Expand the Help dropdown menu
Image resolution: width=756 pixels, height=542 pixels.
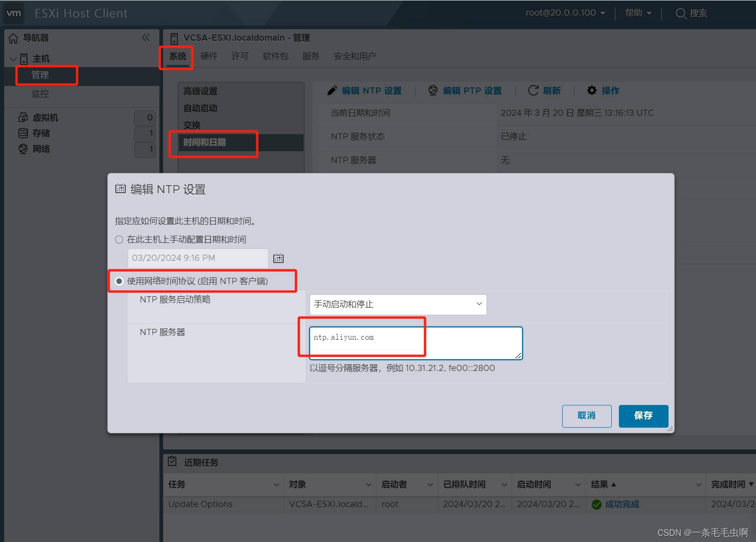click(638, 13)
